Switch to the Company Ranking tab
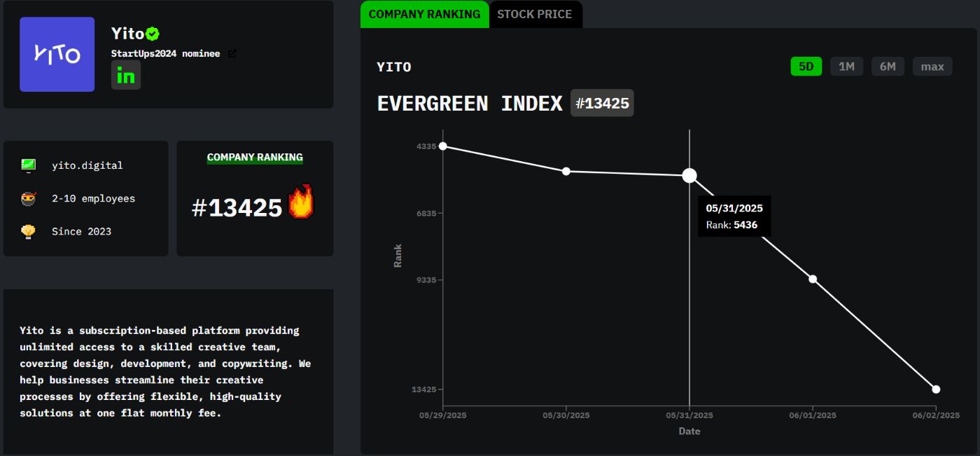Viewport: 980px width, 456px height. coord(424,14)
